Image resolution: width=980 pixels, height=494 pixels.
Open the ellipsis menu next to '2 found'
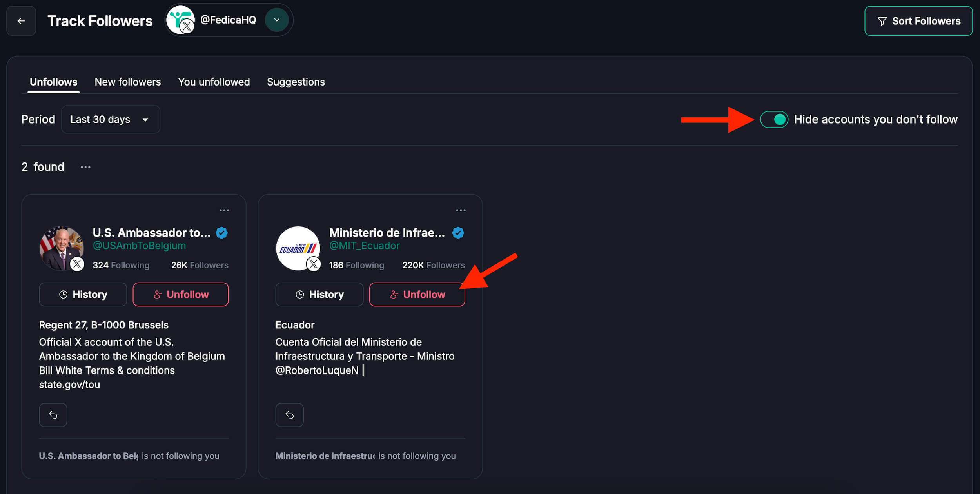click(x=85, y=167)
